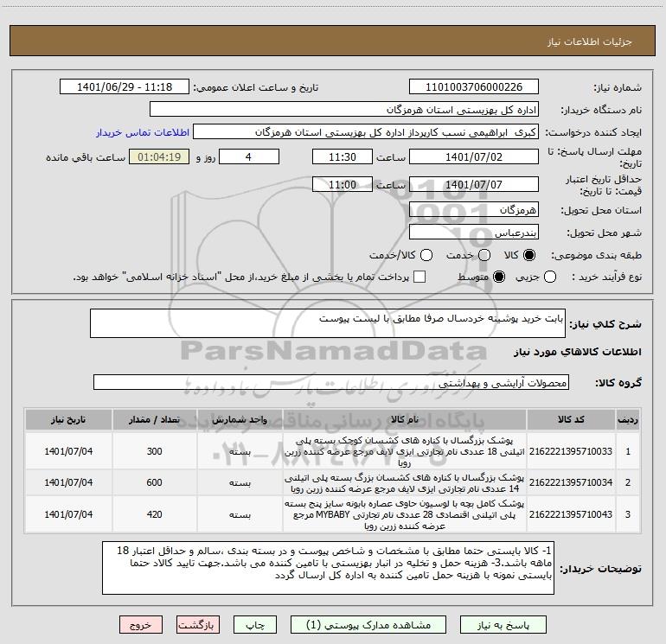Select product code 2162221395710034
Screen dimensions: 666x644
coord(571,482)
